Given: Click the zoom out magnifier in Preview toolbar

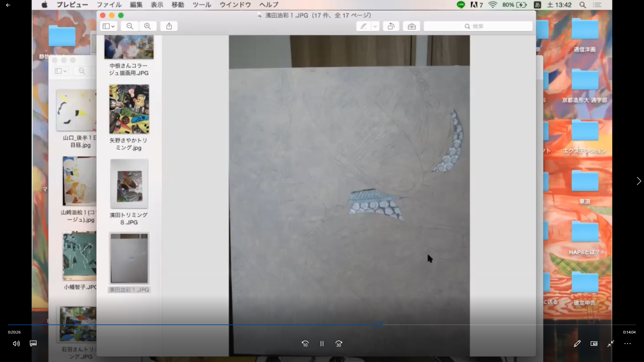Looking at the screenshot, I should pos(130,26).
